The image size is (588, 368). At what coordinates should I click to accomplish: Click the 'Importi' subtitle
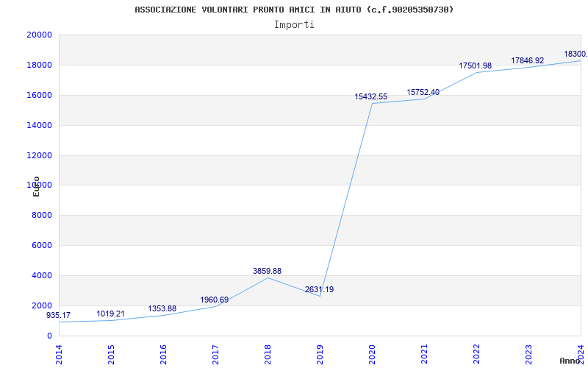click(294, 25)
